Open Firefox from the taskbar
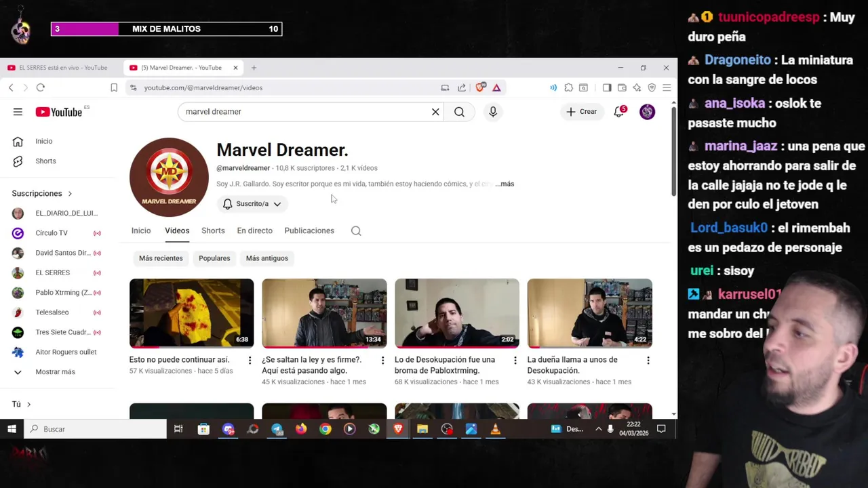The width and height of the screenshot is (868, 488). click(301, 429)
